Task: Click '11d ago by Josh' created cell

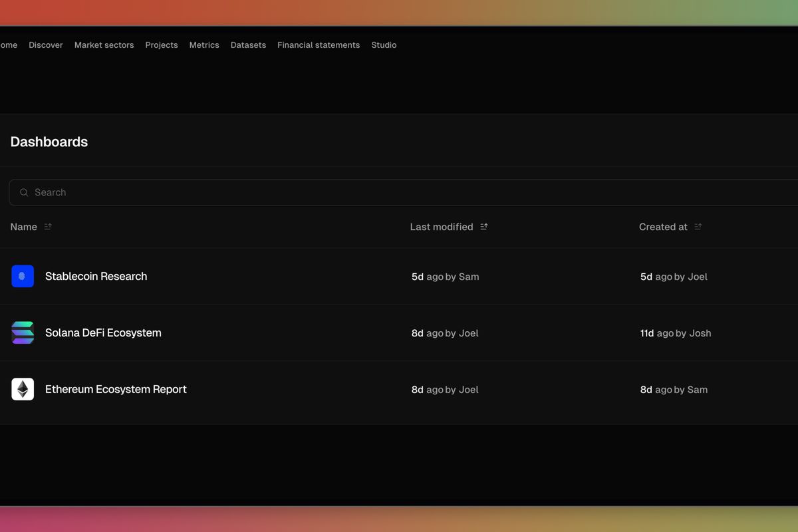Action: (x=676, y=333)
